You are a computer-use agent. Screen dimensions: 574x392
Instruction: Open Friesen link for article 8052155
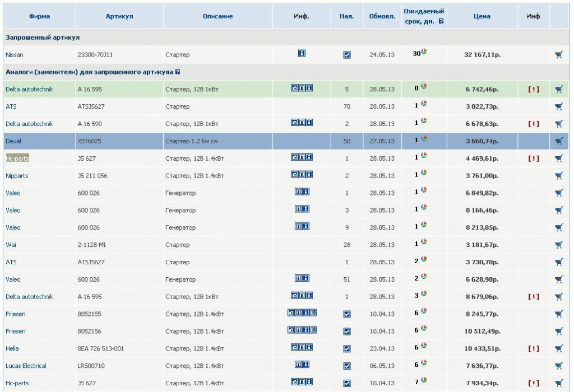[x=15, y=314]
